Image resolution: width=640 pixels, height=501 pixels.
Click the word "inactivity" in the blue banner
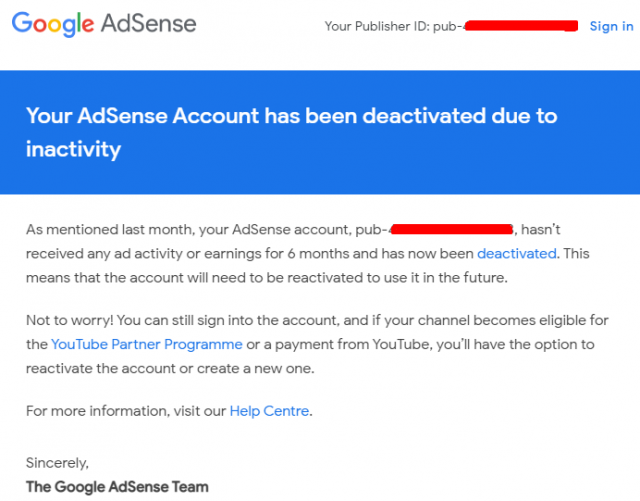coord(73,150)
